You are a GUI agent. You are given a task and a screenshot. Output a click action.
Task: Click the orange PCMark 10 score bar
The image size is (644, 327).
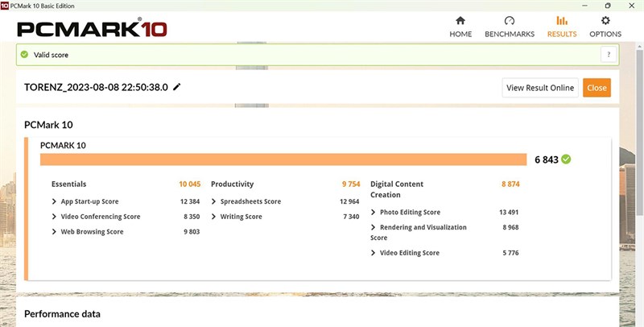pos(283,159)
